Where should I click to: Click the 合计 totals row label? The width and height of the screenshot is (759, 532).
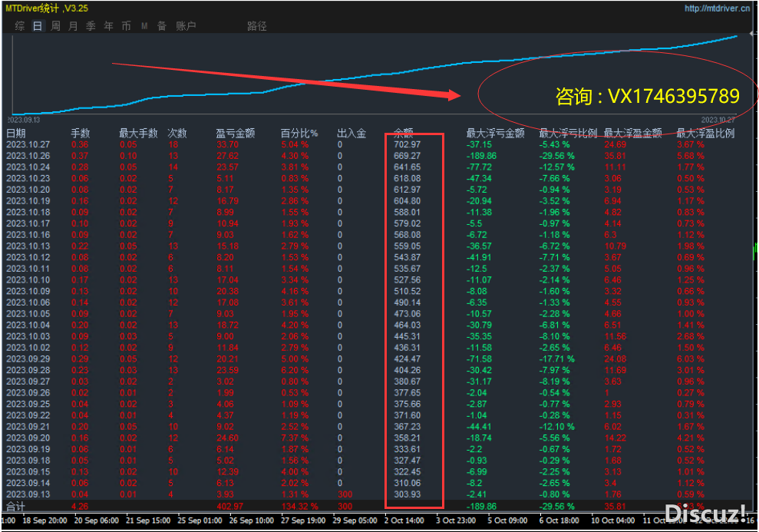point(16,506)
